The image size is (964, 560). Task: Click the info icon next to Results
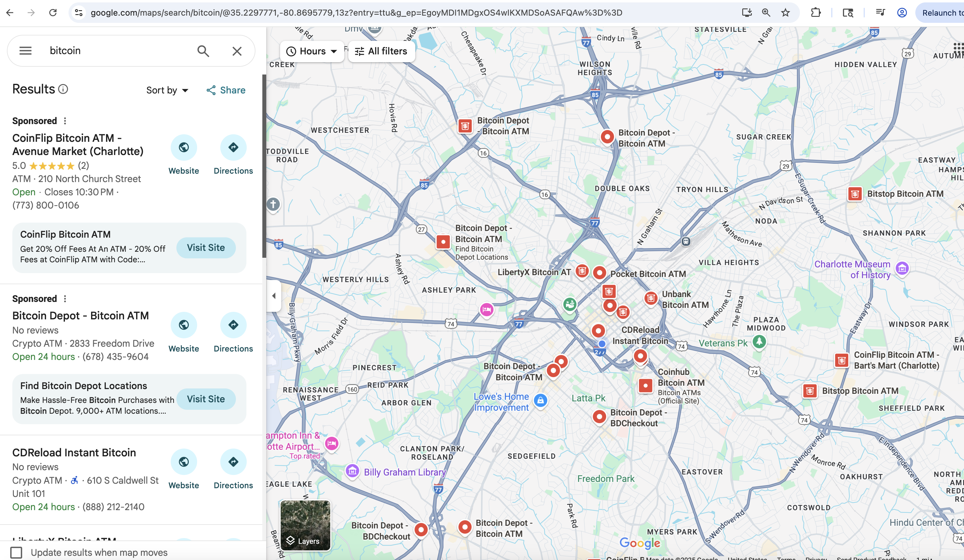(63, 89)
